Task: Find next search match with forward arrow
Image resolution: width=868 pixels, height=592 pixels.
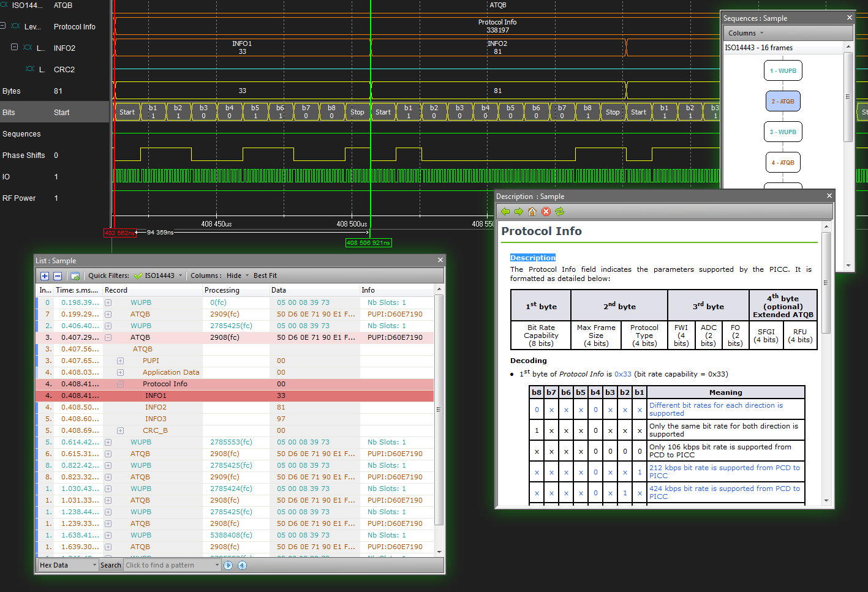Action: pos(228,565)
